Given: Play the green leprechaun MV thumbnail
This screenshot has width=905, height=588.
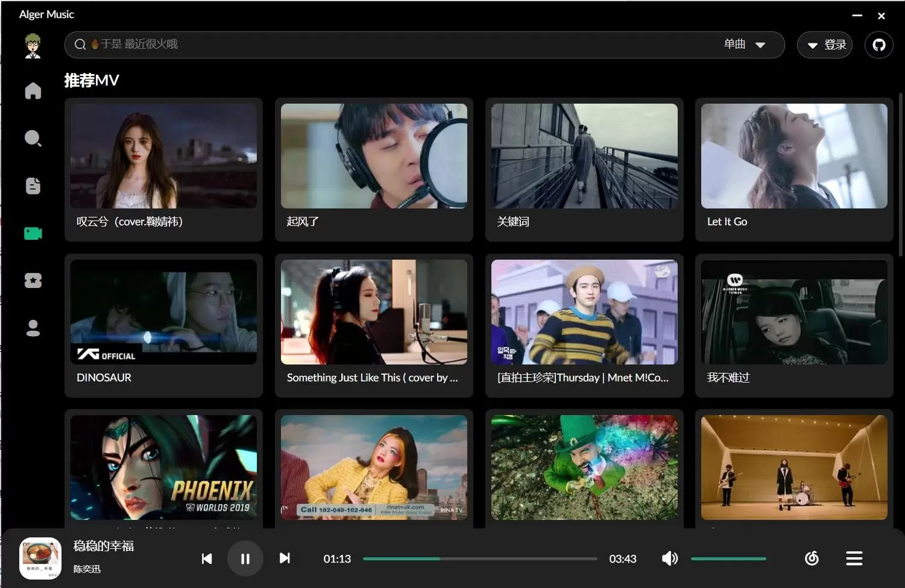Looking at the screenshot, I should tap(584, 468).
